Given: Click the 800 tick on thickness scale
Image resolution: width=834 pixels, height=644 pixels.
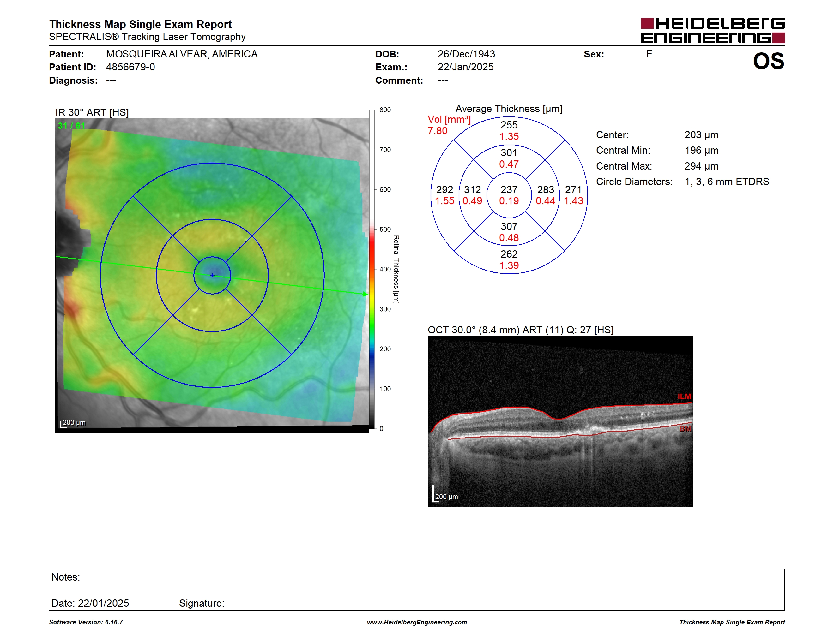Looking at the screenshot, I should (x=385, y=110).
